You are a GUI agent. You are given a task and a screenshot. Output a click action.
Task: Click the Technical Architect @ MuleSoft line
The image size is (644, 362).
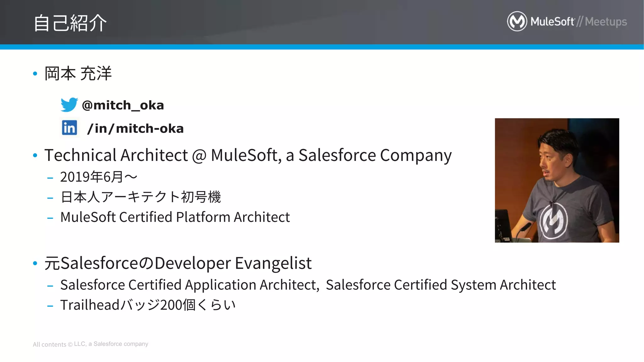[248, 156]
